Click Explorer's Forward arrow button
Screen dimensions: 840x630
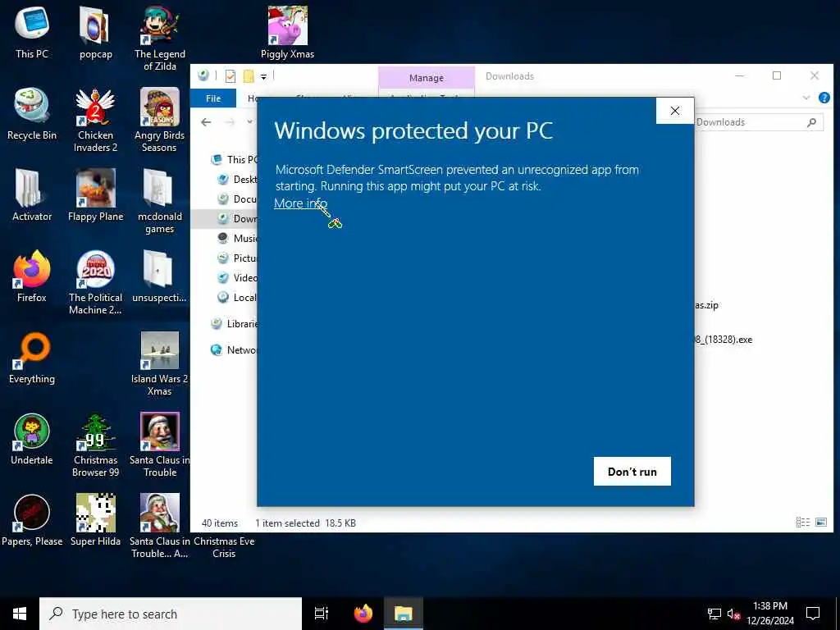pyautogui.click(x=230, y=122)
